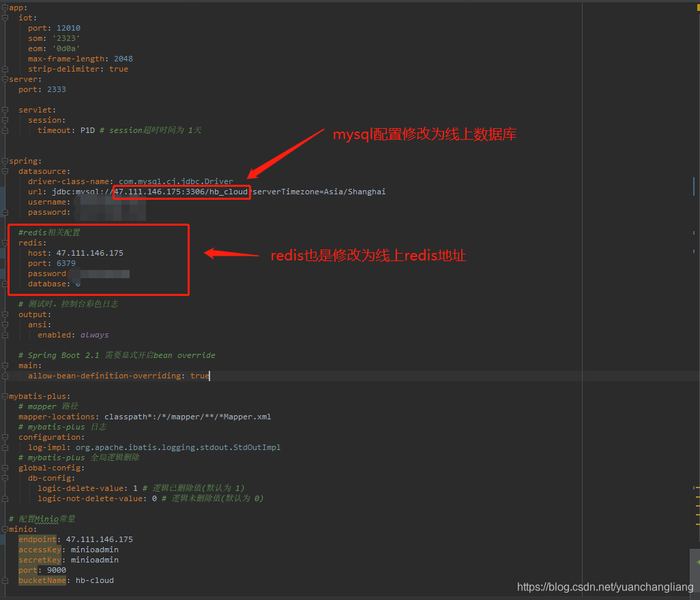Click the allow-bean-definition-overriding key
The height and width of the screenshot is (600, 700).
click(104, 376)
